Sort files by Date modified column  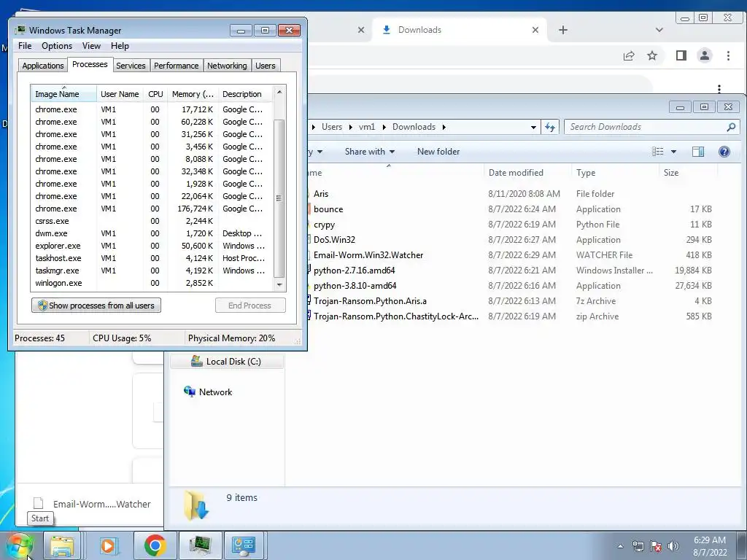[x=527, y=173]
